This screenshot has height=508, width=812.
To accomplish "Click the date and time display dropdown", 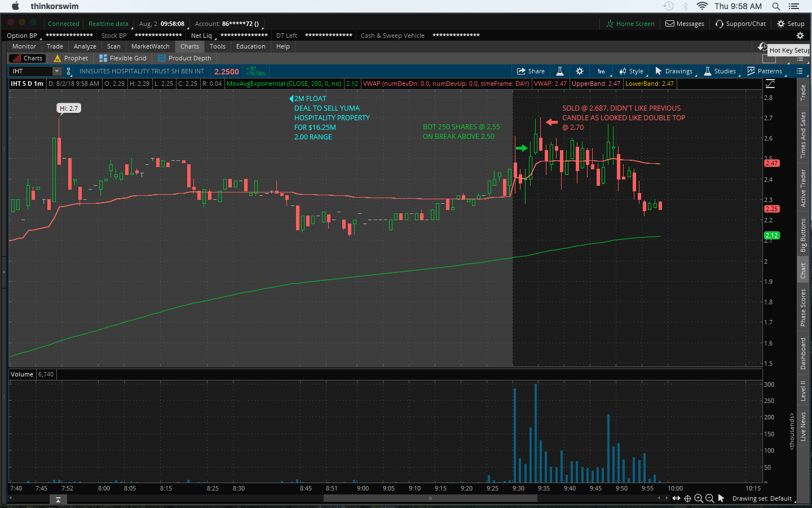I will [x=162, y=24].
